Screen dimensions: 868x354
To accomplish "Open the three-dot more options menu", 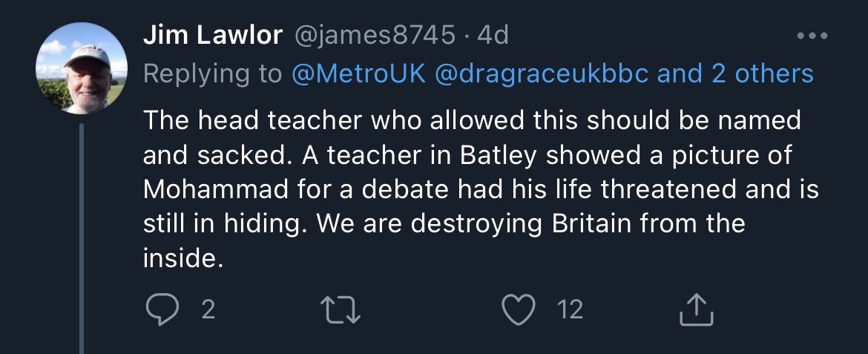I will pos(813,36).
